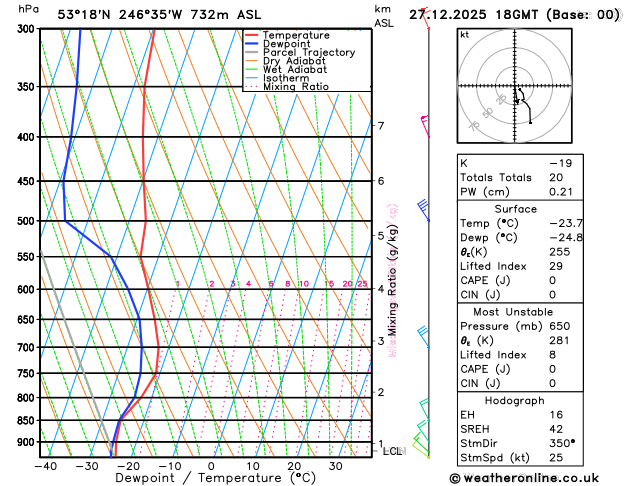Click the Most Unstable Lifted Index value 8
629x486 pixels.
(x=553, y=354)
